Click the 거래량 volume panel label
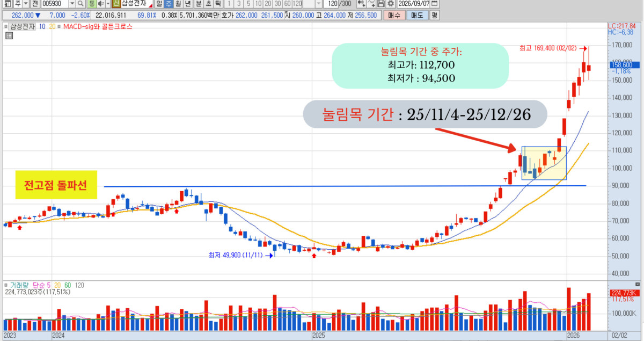Screen dimensions: 644x341 20,284
